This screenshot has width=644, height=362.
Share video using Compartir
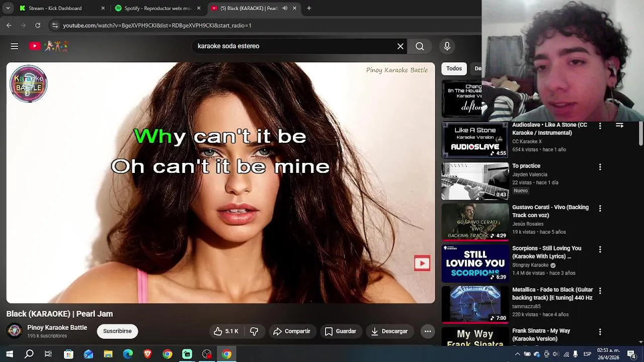[x=292, y=331]
